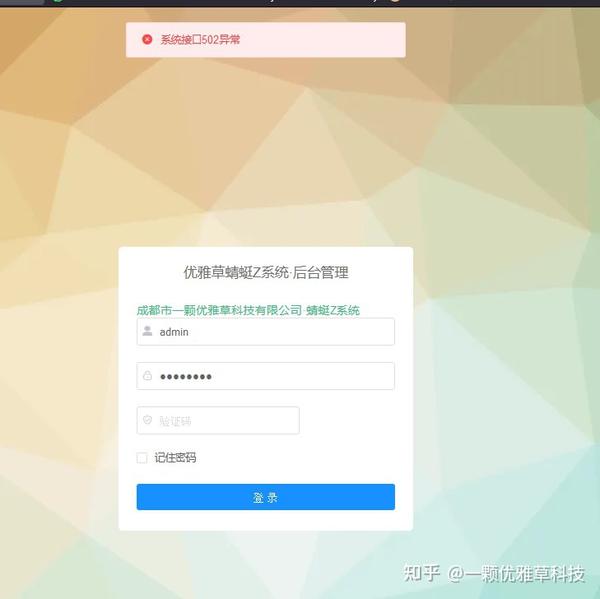Image resolution: width=600 pixels, height=599 pixels.
Task: Click the @一颗优雅草科技 watermark handle
Action: tap(516, 574)
